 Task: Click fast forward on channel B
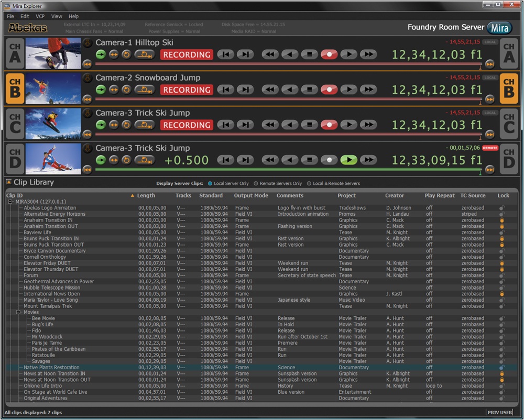(368, 90)
